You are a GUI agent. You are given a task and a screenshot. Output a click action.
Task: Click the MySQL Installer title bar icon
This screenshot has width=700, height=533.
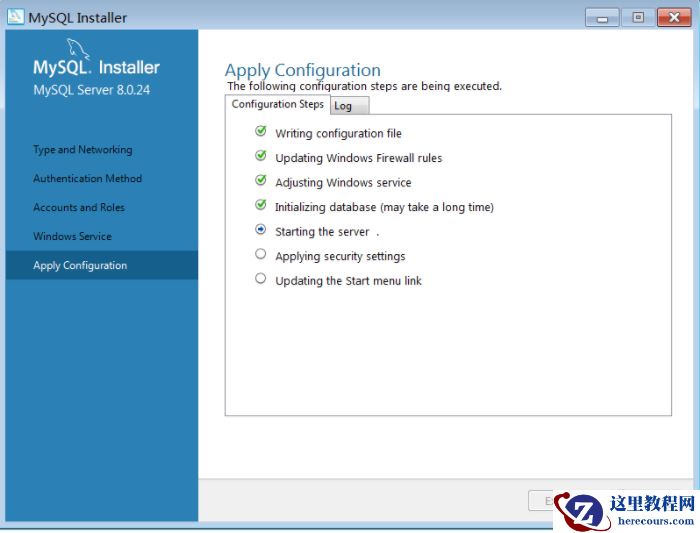tap(15, 17)
